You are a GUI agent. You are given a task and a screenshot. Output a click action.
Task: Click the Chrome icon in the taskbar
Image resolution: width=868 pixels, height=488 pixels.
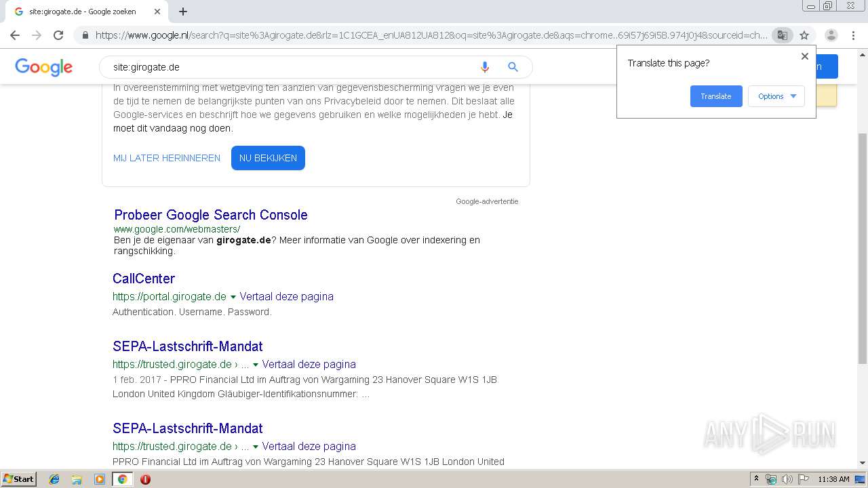pyautogui.click(x=122, y=479)
